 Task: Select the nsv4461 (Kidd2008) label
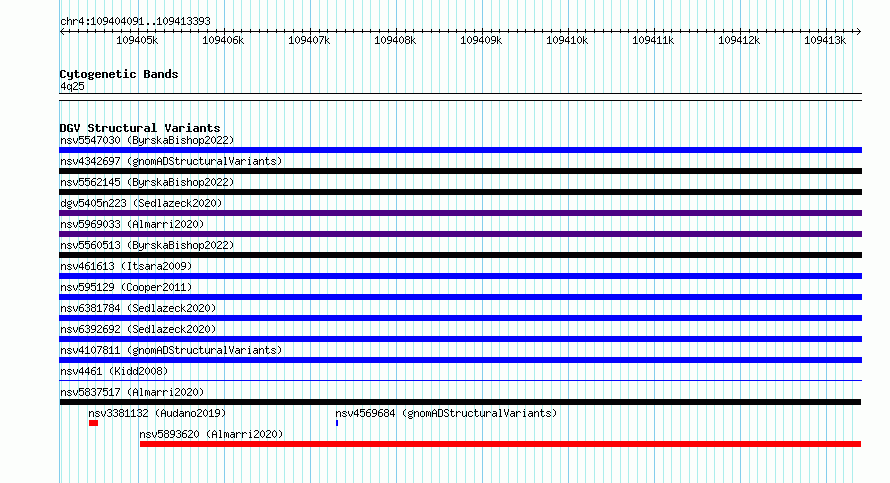point(114,371)
